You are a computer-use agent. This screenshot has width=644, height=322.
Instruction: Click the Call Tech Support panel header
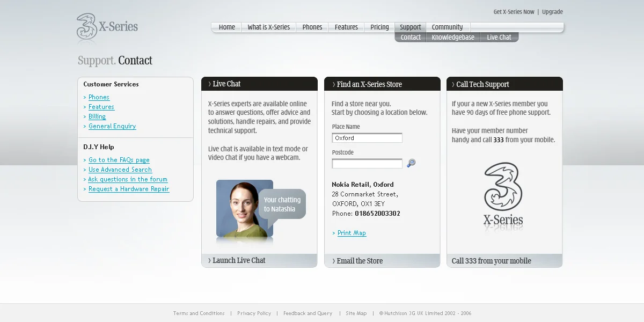[x=504, y=84]
